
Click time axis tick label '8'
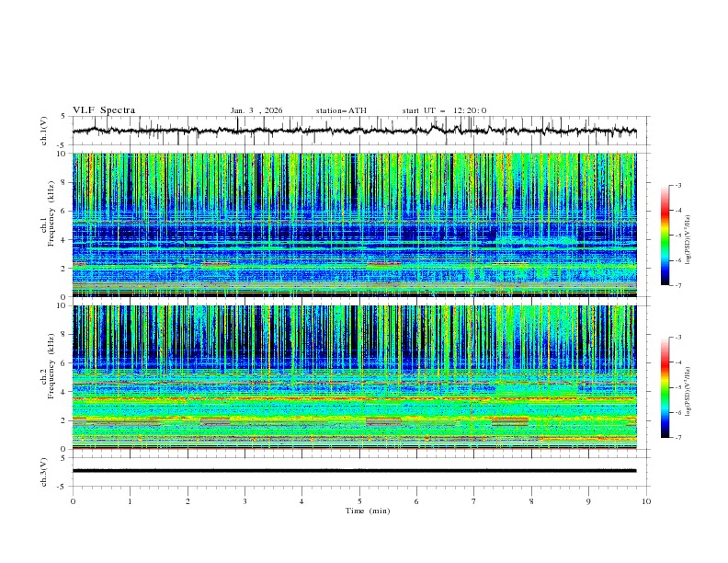[531, 501]
